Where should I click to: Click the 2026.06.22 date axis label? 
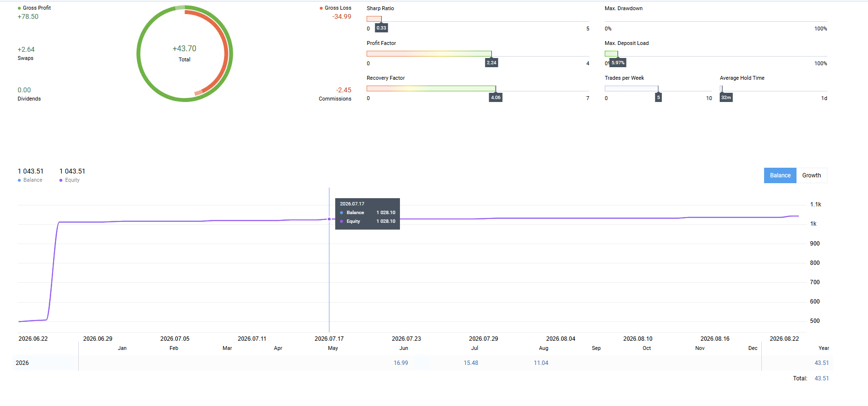[x=33, y=339]
